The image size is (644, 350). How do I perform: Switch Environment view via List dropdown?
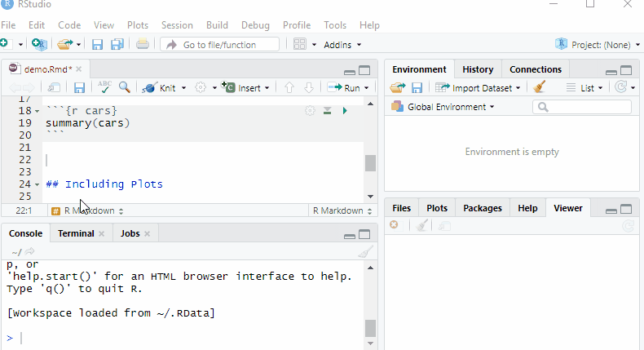(x=584, y=87)
